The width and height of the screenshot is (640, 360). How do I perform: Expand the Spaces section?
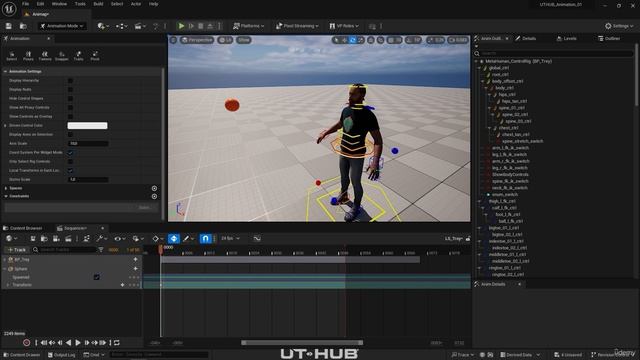pyautogui.click(x=6, y=188)
